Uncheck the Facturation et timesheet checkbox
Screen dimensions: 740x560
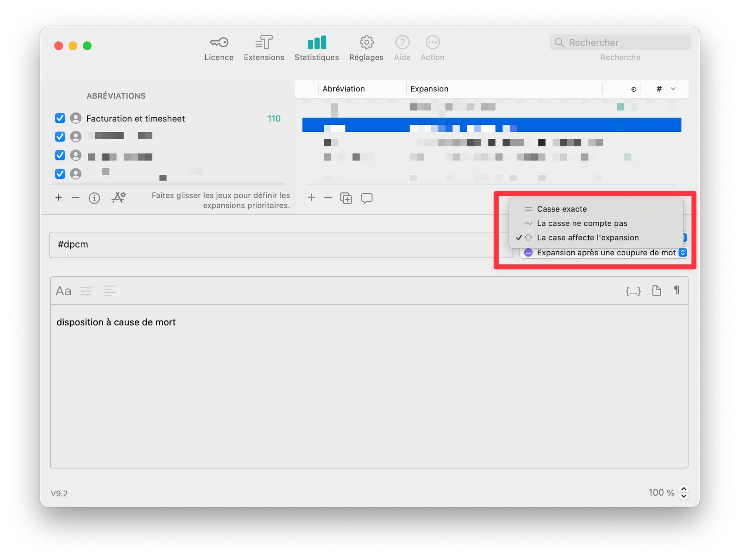tap(60, 118)
